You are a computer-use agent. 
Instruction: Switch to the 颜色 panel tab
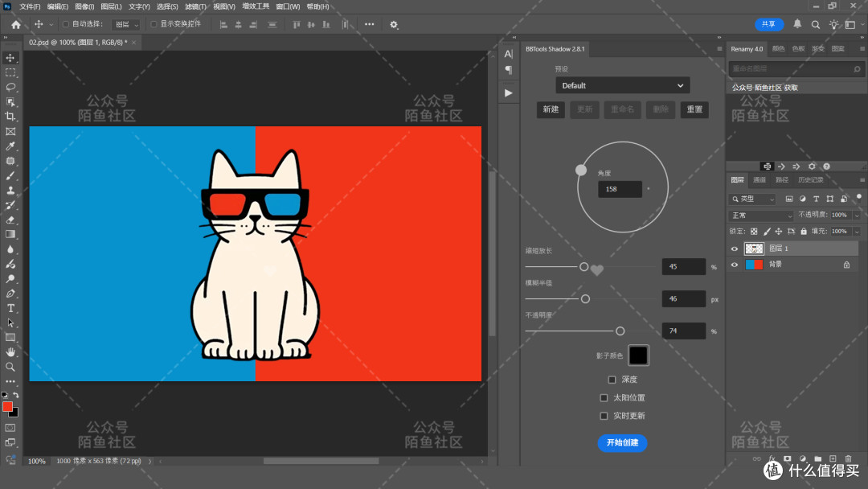778,49
